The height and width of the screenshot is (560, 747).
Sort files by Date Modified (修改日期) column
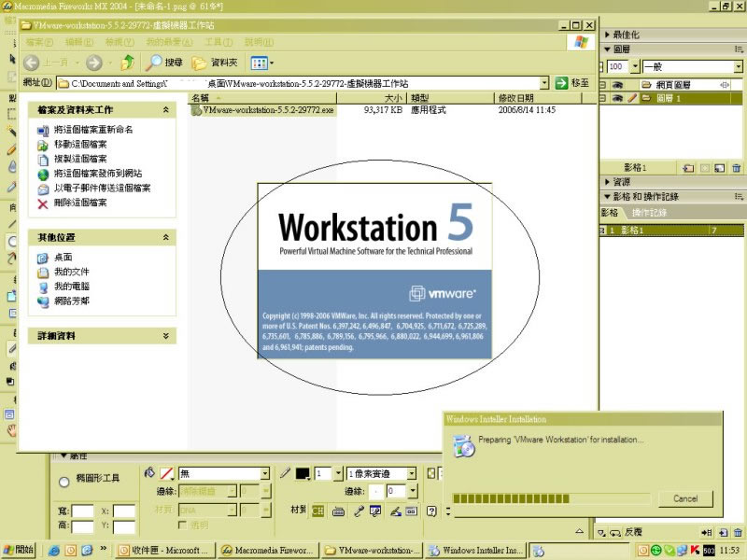(x=538, y=98)
